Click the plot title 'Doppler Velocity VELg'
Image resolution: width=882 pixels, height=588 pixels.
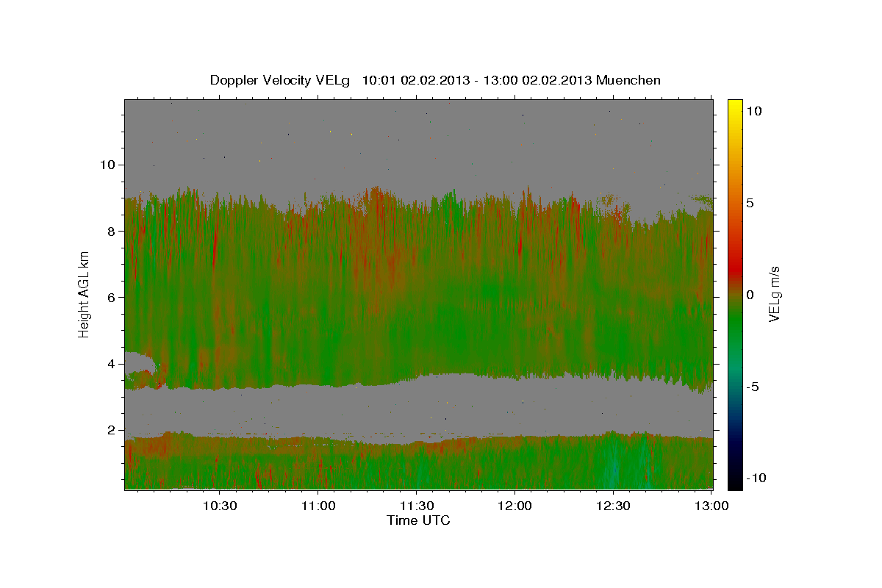[281, 80]
